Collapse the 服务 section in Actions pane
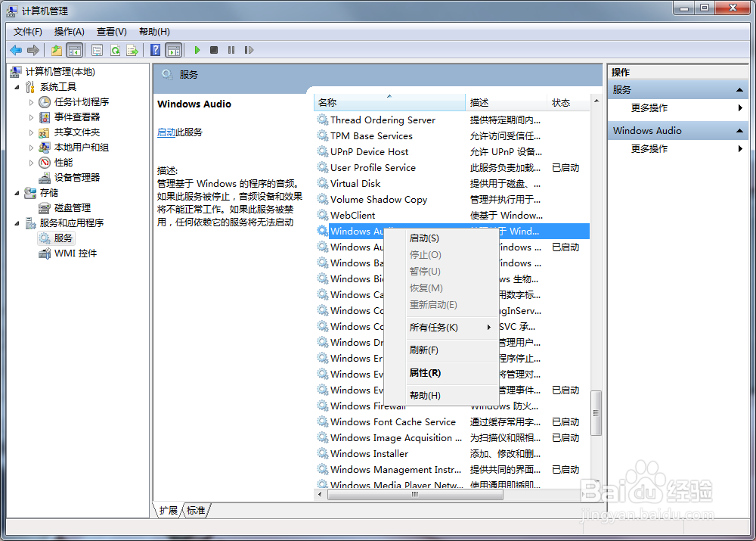 739,90
